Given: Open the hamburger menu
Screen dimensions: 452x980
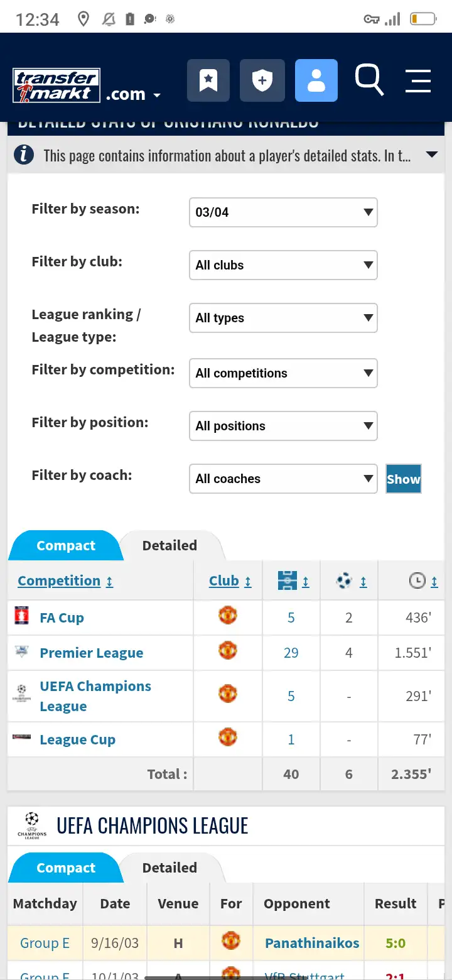Looking at the screenshot, I should [418, 81].
